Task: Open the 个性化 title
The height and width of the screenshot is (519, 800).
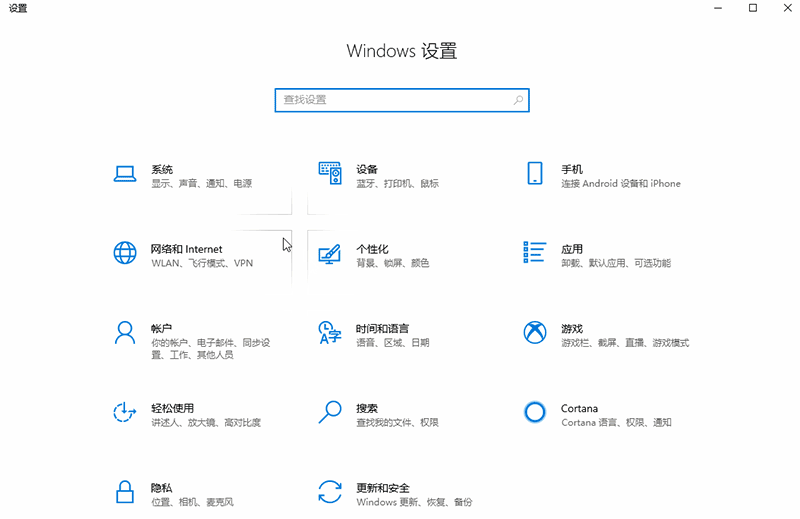Action: pyautogui.click(x=372, y=249)
